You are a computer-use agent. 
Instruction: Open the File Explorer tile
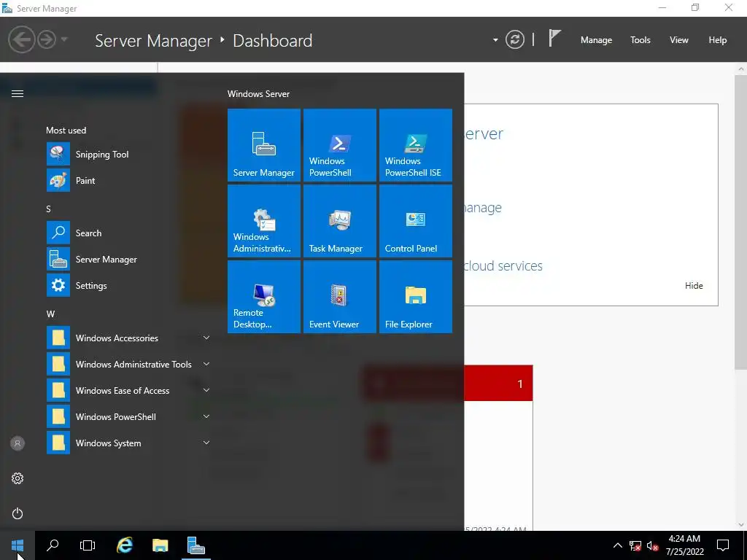click(415, 296)
